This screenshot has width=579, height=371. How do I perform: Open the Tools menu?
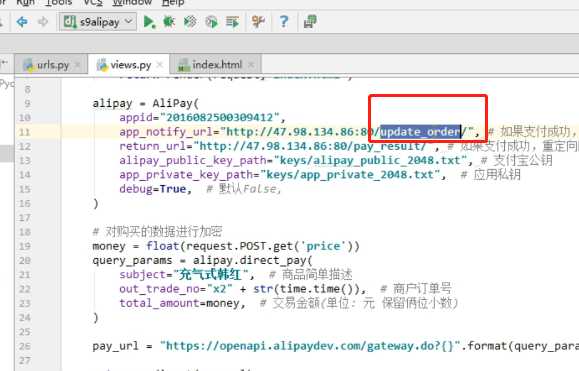pyautogui.click(x=58, y=3)
